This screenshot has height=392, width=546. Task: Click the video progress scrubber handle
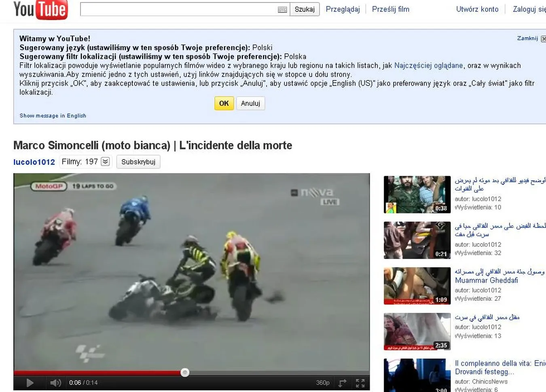click(185, 373)
